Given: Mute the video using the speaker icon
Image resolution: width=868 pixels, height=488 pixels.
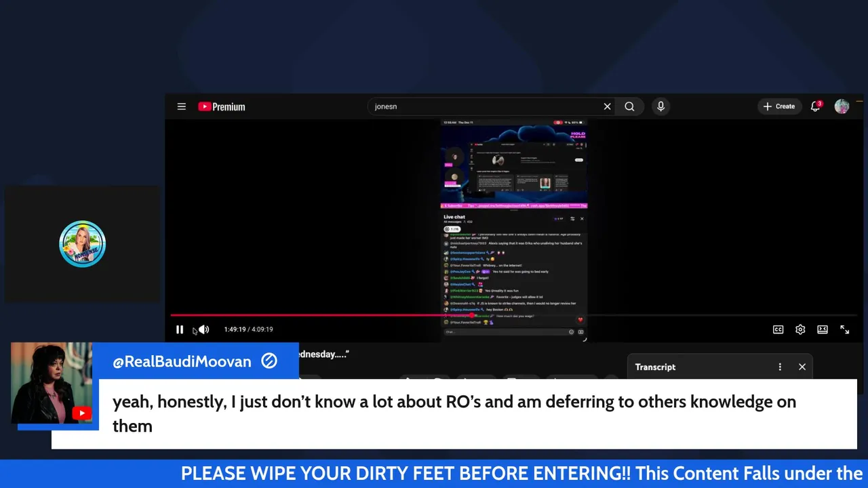Looking at the screenshot, I should [203, 329].
